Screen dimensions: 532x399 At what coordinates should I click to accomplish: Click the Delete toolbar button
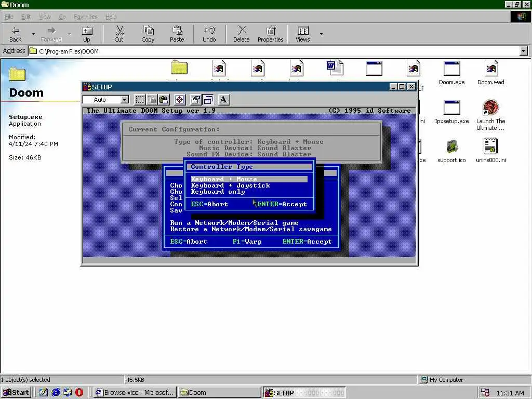(241, 34)
